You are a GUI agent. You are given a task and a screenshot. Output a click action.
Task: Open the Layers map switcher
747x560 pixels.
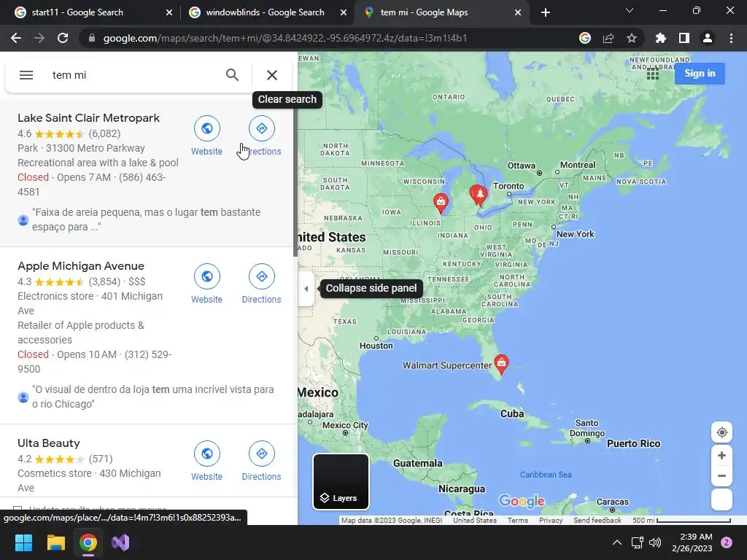341,481
